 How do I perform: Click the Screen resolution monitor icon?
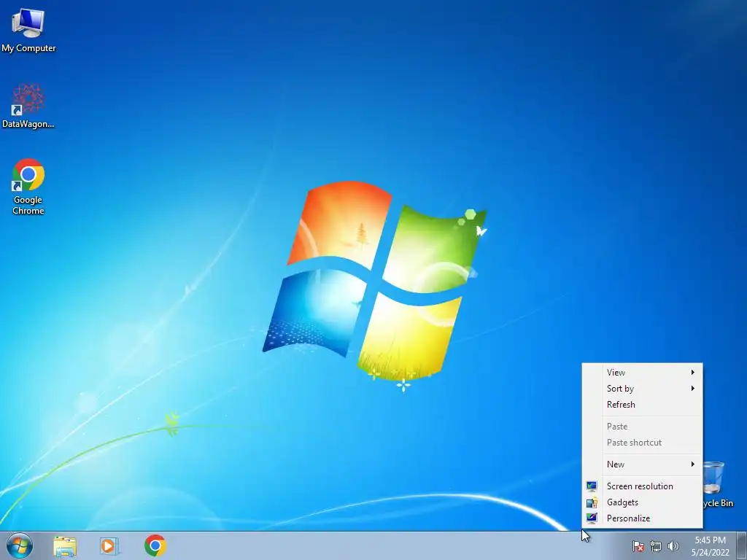[592, 486]
